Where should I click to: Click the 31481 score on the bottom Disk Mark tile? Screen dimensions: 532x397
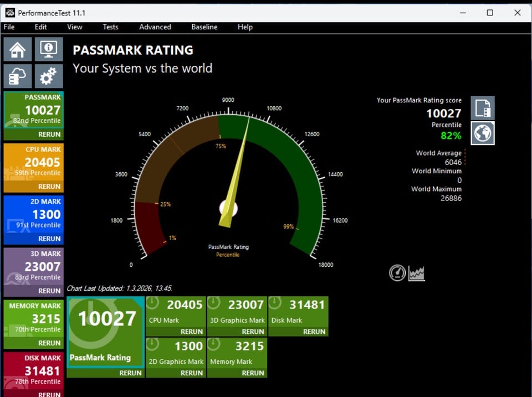(x=307, y=305)
